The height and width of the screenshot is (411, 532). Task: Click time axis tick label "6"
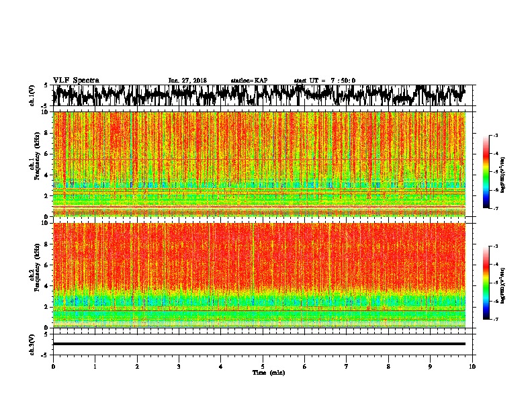point(305,367)
